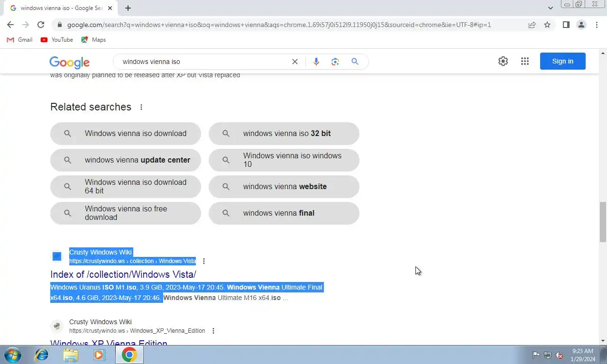607x364 pixels.
Task: Clear the search query with X
Action: [x=295, y=62]
